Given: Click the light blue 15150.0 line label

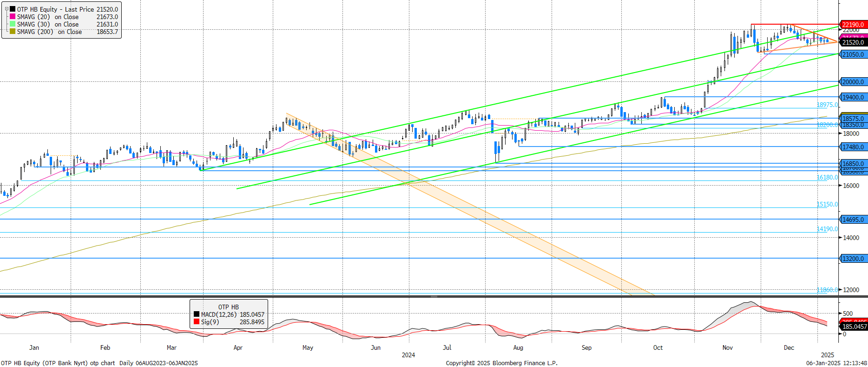Looking at the screenshot, I should point(827,205).
